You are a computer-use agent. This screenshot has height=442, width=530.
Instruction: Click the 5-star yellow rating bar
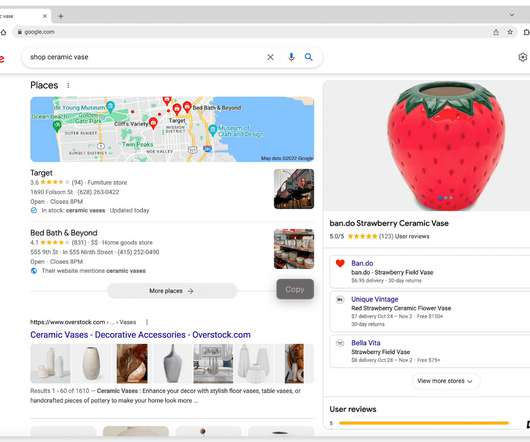click(x=424, y=423)
